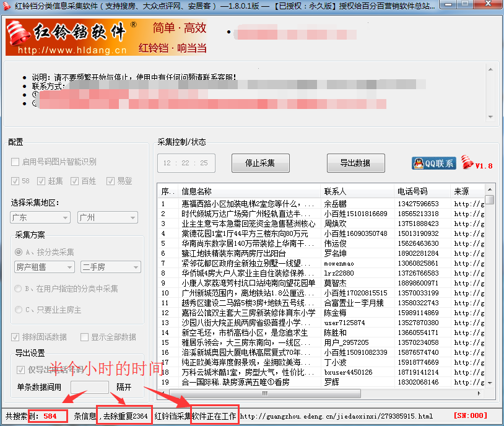The width and height of the screenshot is (504, 426).
Task: Click the 12:22:25 timer field
Action: click(186, 163)
